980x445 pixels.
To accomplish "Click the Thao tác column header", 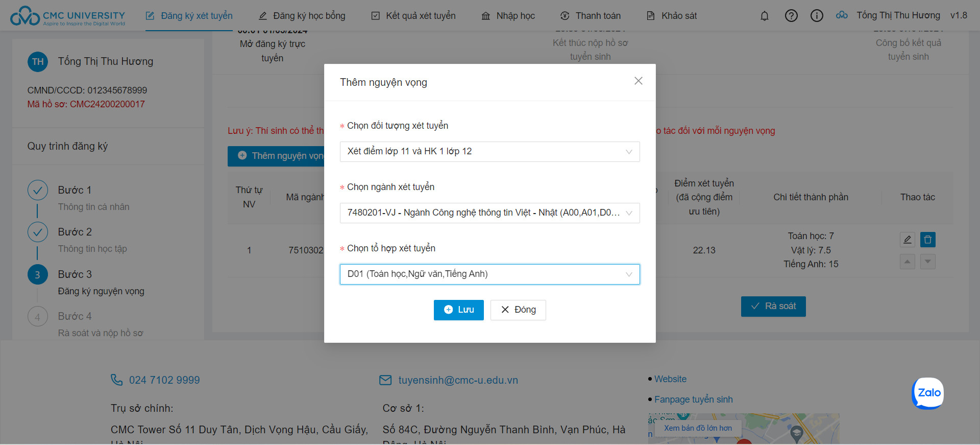I will (x=917, y=197).
